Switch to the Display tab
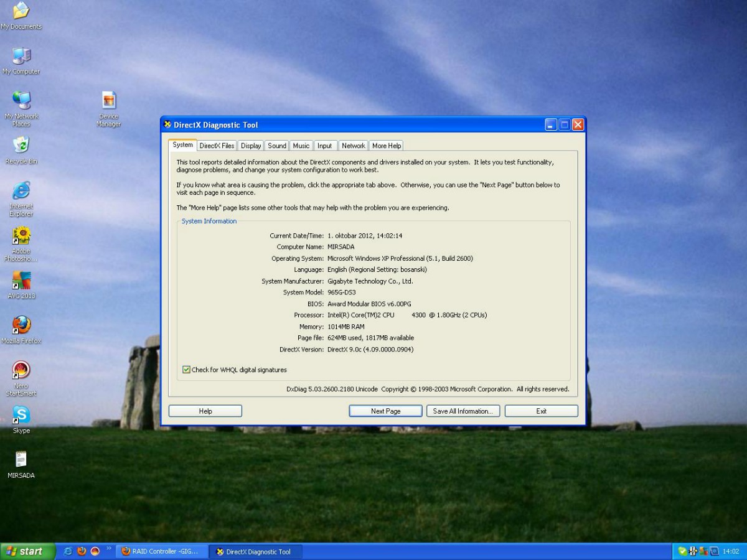This screenshot has width=747, height=560. [251, 146]
